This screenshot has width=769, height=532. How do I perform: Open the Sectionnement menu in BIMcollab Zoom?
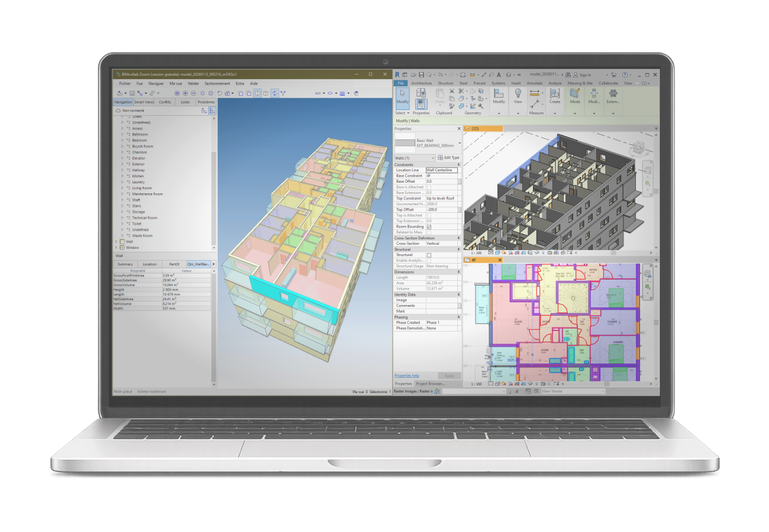(x=218, y=83)
